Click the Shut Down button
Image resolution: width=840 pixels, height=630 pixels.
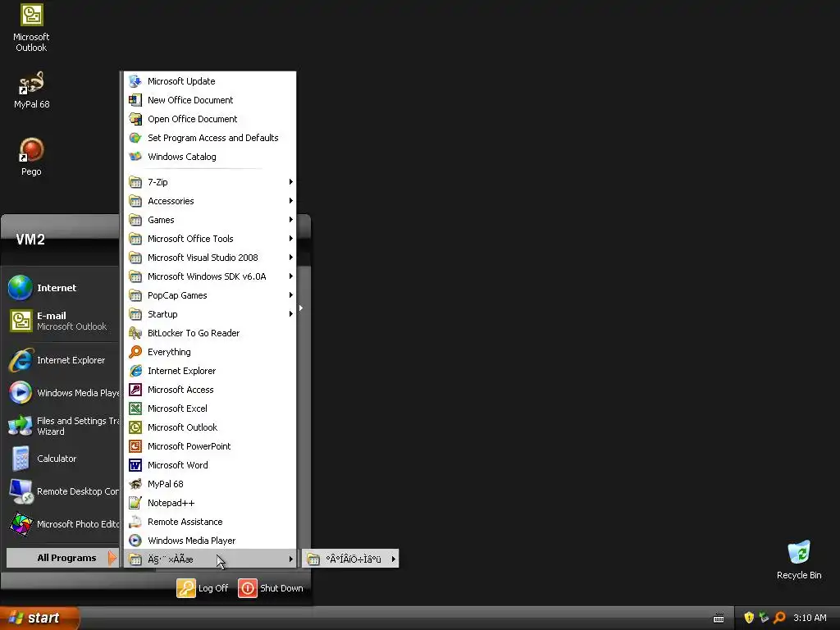(x=271, y=587)
